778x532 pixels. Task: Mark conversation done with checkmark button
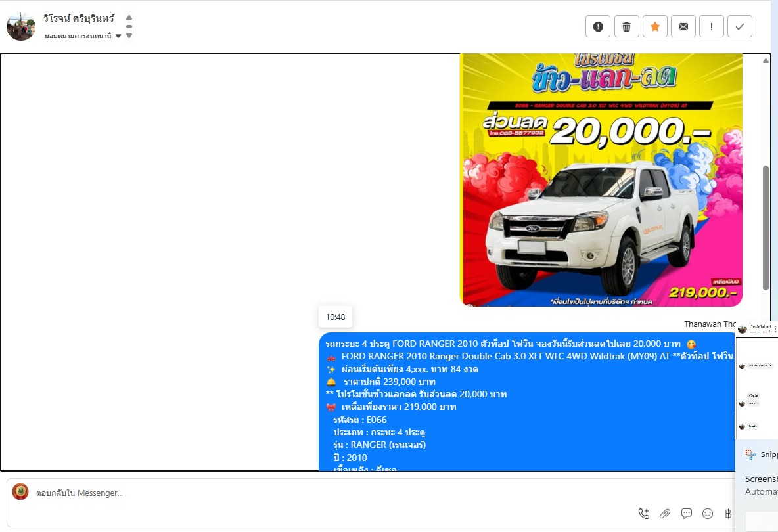point(740,26)
